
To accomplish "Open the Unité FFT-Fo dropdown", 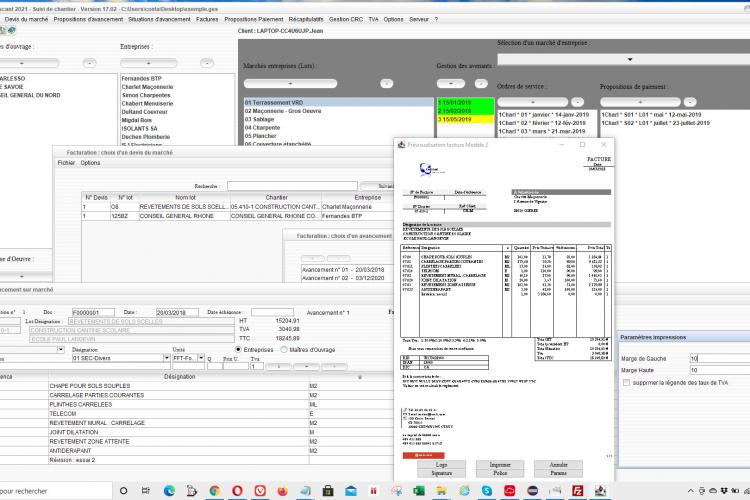I will (x=201, y=358).
